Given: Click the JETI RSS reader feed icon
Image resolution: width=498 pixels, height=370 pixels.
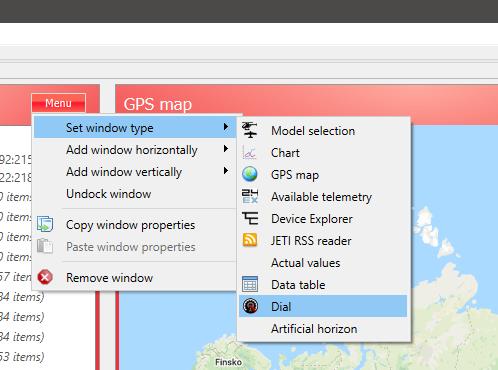Looking at the screenshot, I should pyautogui.click(x=250, y=240).
